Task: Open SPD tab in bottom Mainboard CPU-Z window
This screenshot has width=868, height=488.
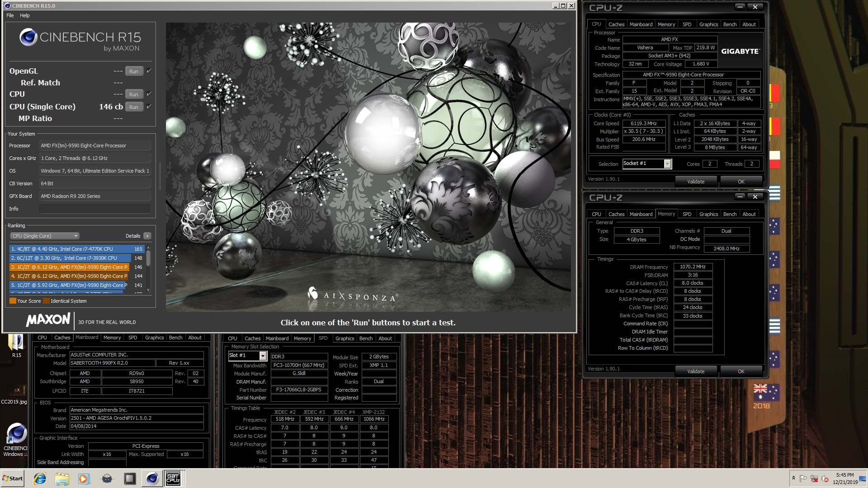Action: [132, 338]
